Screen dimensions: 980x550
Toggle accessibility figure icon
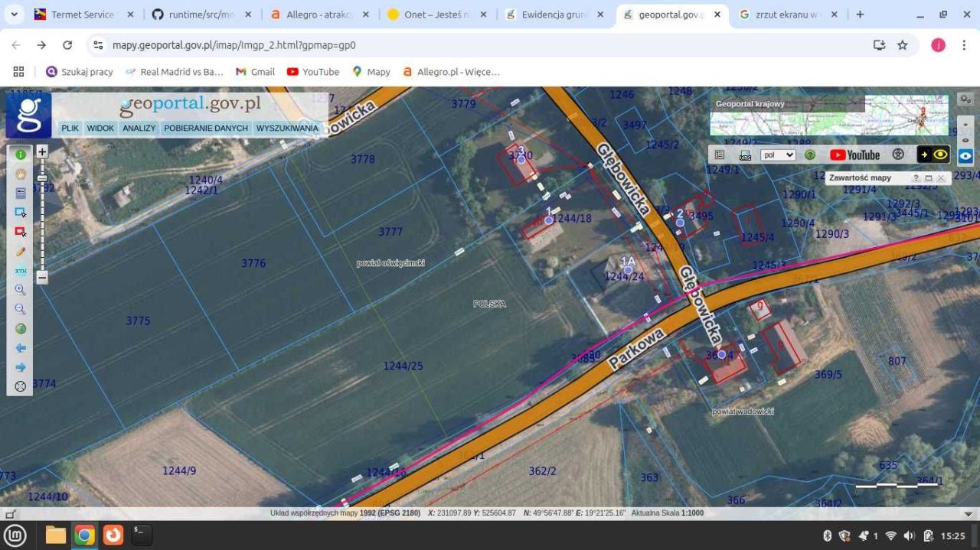tap(898, 155)
